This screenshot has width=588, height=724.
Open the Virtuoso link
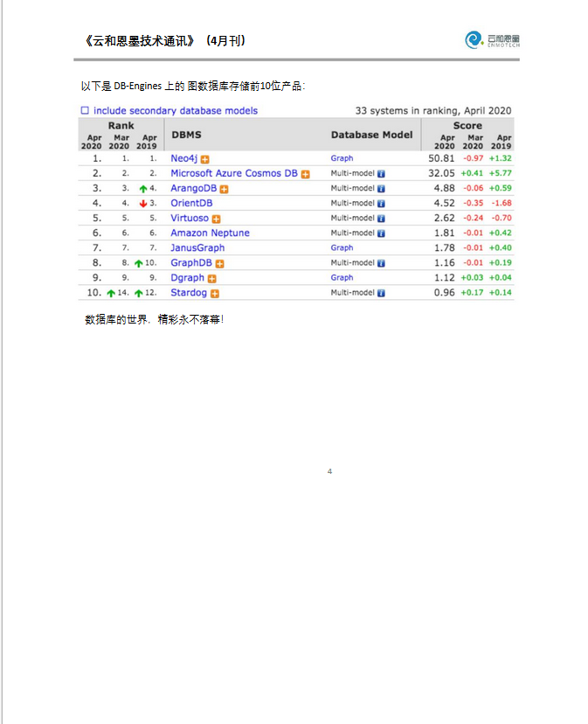point(190,218)
